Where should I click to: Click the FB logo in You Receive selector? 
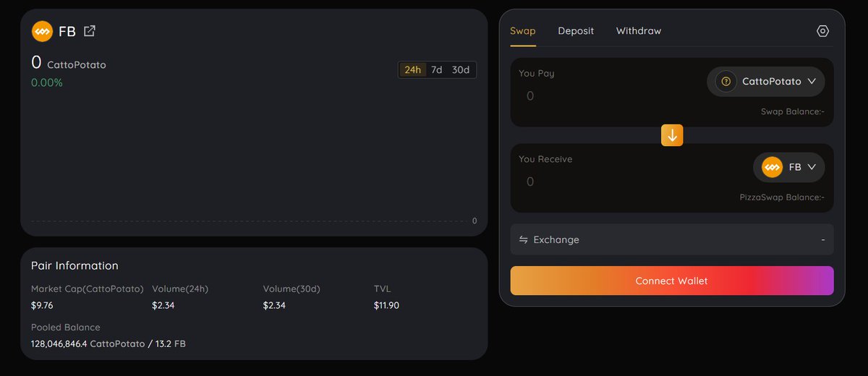(773, 167)
